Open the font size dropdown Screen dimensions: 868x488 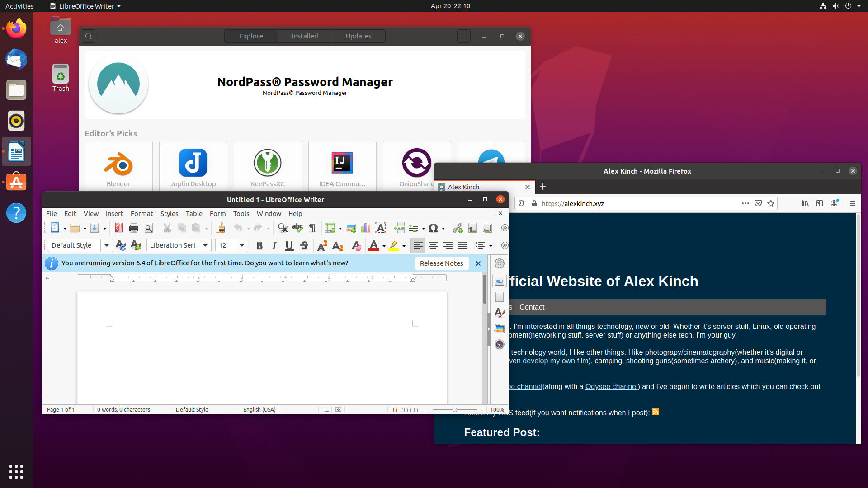point(241,245)
